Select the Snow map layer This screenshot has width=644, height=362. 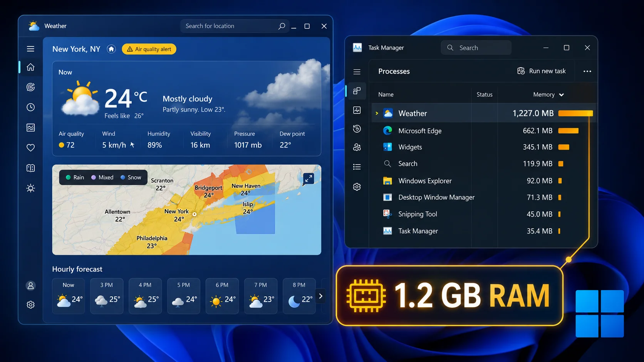coord(131,177)
